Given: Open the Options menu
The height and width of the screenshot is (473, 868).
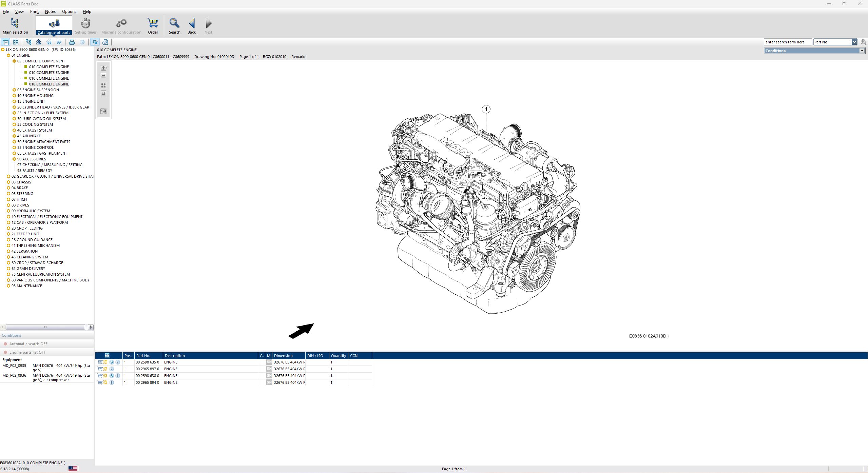Looking at the screenshot, I should (69, 11).
